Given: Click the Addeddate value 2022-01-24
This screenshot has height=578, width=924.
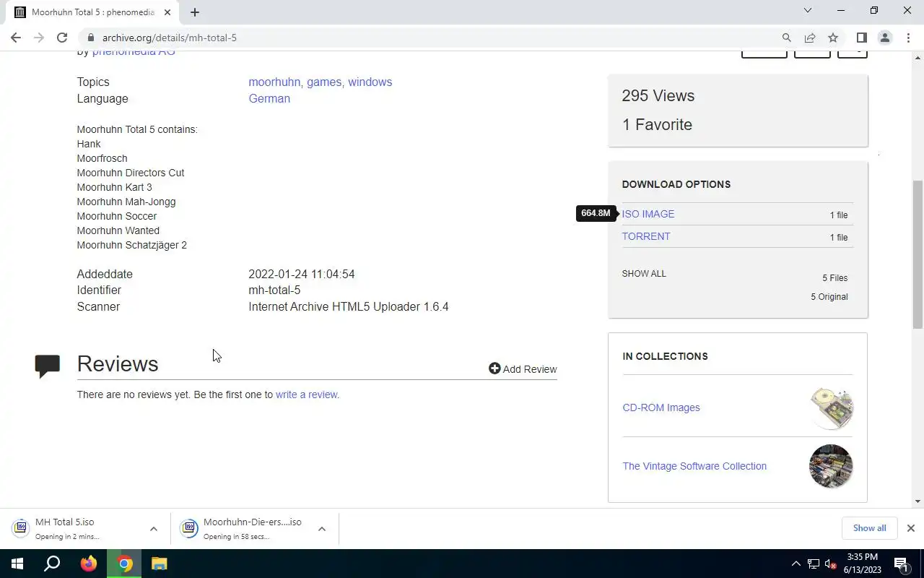Looking at the screenshot, I should [x=302, y=274].
